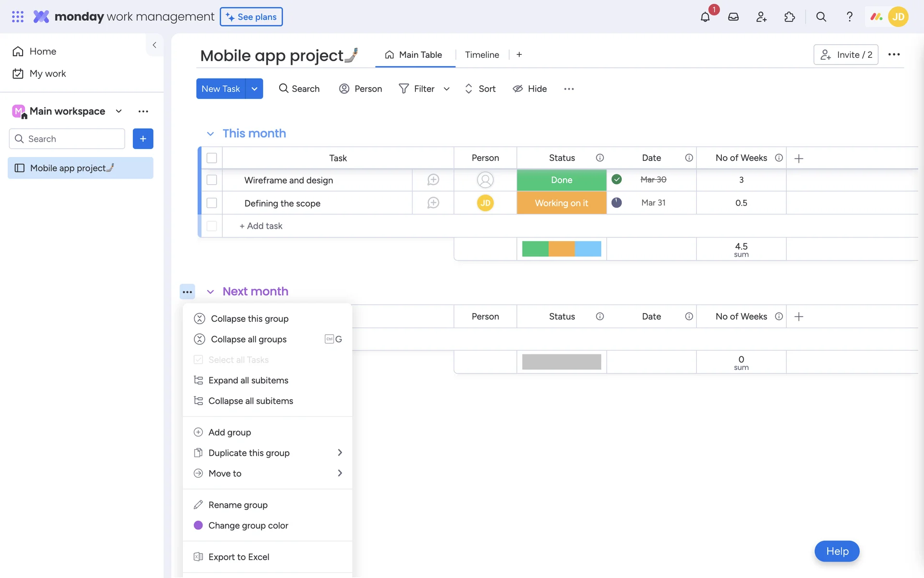Viewport: 924px width, 578px height.
Task: Open the apps marketplace puzzle icon
Action: (x=789, y=17)
